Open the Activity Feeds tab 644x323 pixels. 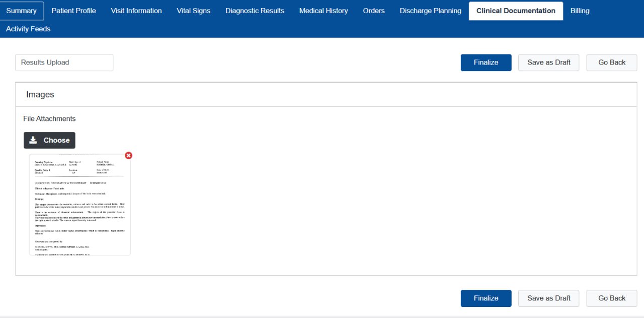click(28, 29)
